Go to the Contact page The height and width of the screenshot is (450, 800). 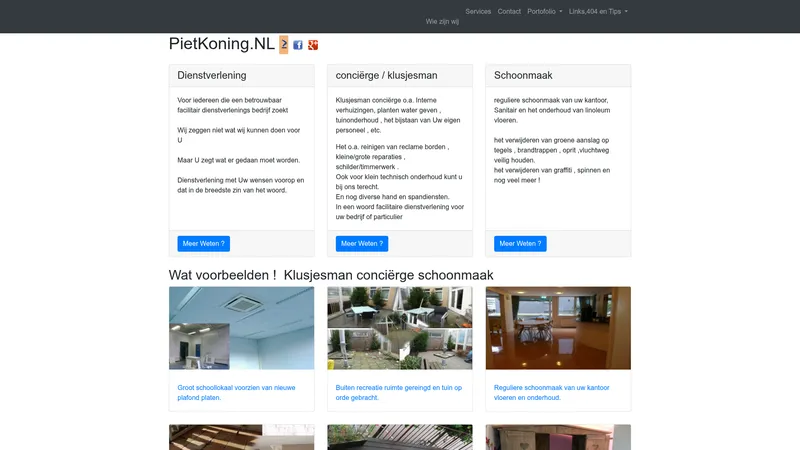[509, 11]
